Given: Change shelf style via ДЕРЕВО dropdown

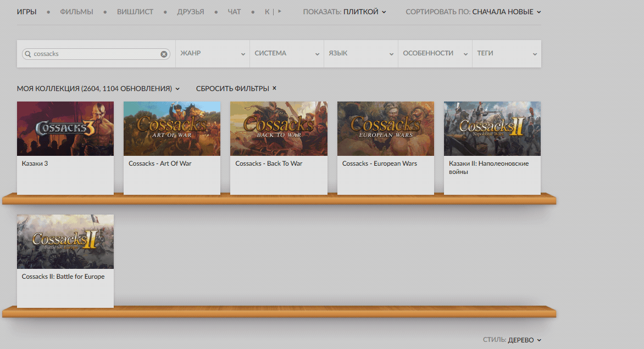Looking at the screenshot, I should 524,340.
